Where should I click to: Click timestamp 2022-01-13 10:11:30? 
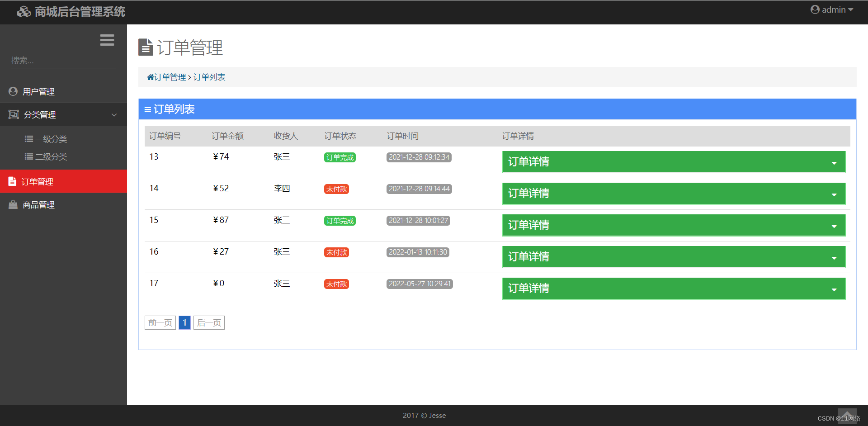click(x=418, y=252)
